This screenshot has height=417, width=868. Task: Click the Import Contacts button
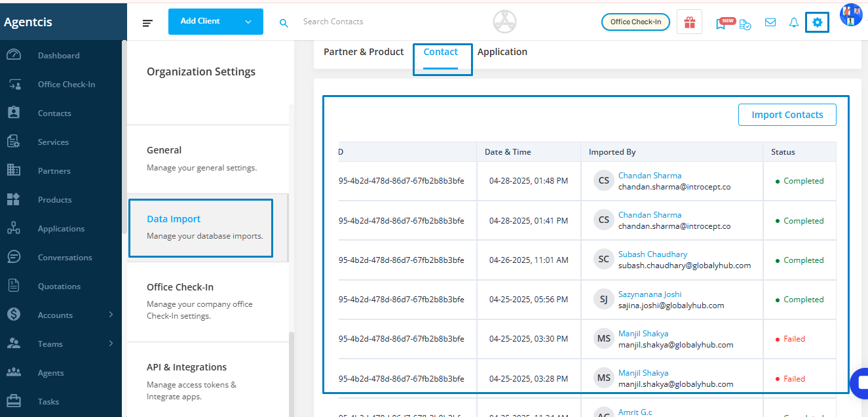pos(787,115)
